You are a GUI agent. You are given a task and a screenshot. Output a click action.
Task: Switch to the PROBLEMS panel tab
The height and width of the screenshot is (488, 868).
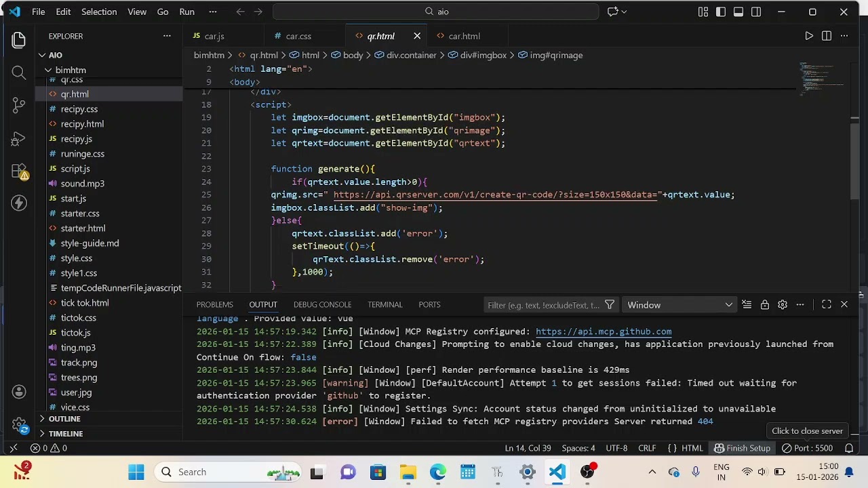point(214,305)
